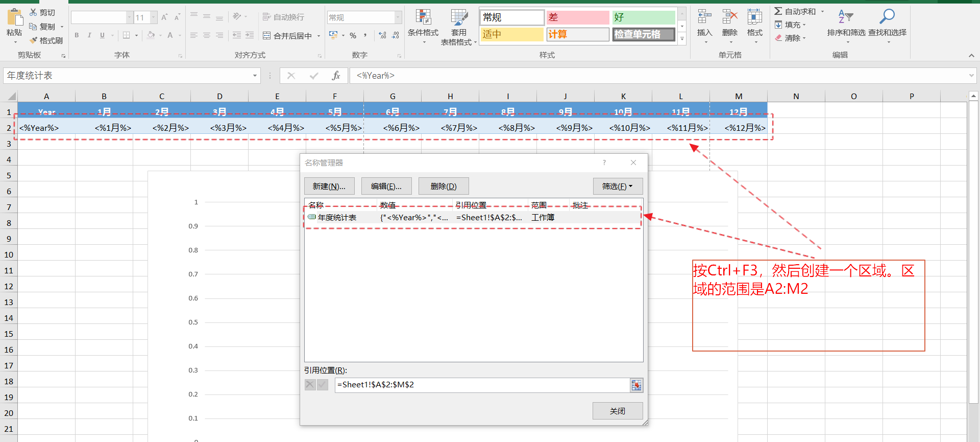Open the Name Box dropdown arrow
Viewport: 980px width, 442px height.
tap(255, 76)
